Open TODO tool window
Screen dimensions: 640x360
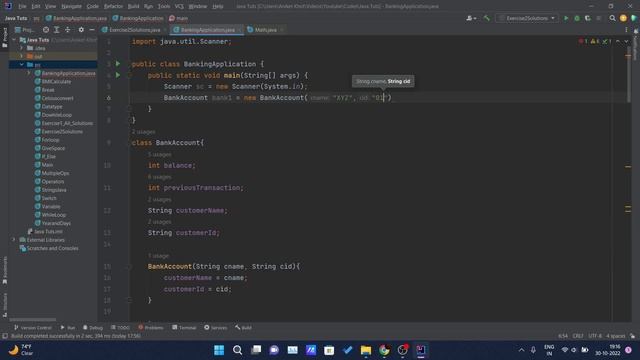click(x=120, y=328)
